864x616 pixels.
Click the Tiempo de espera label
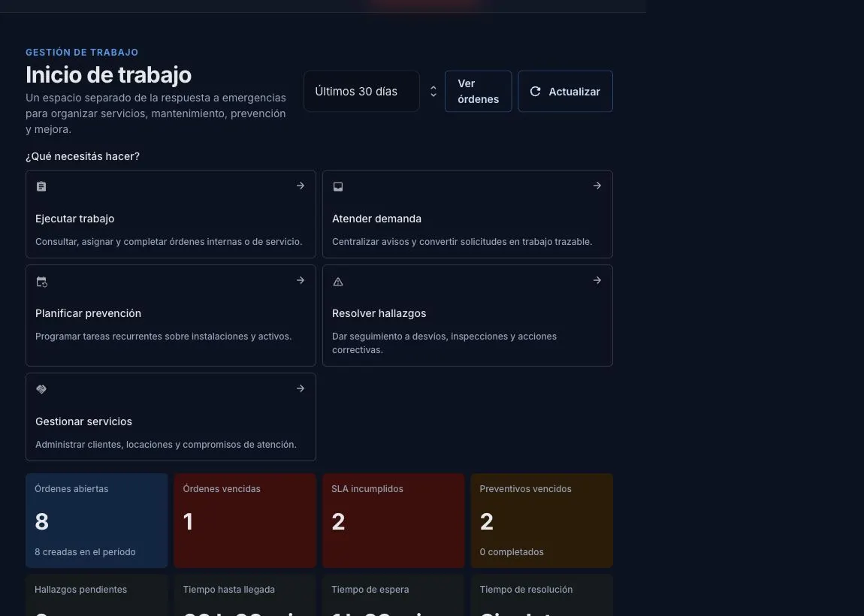point(370,590)
